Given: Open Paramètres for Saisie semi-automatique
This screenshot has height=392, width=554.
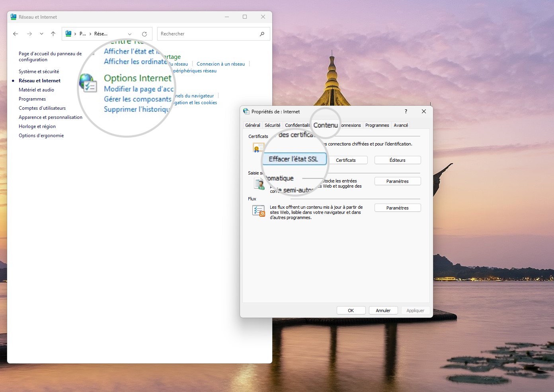Looking at the screenshot, I should pos(398,181).
